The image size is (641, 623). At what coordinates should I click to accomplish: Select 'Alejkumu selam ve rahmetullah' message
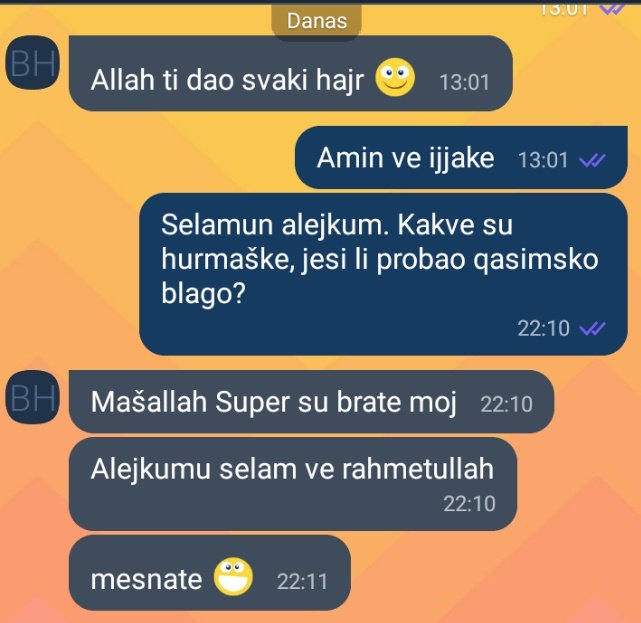(x=293, y=484)
